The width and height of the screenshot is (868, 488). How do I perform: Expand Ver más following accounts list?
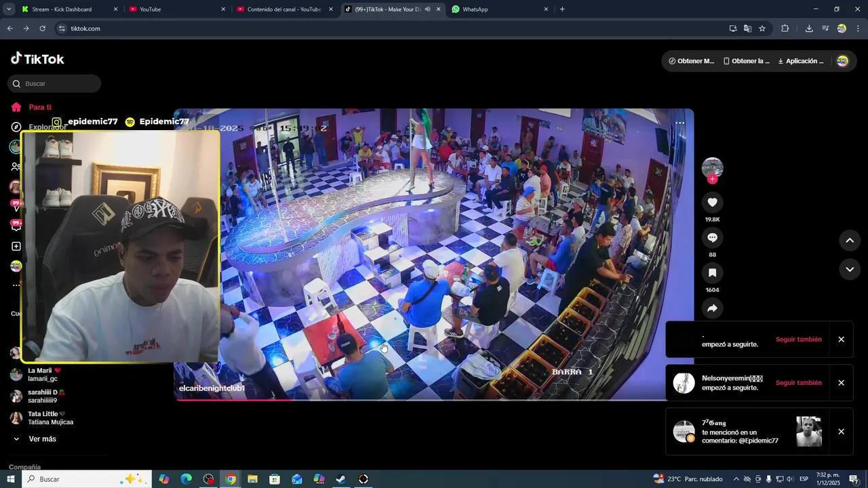point(42,439)
